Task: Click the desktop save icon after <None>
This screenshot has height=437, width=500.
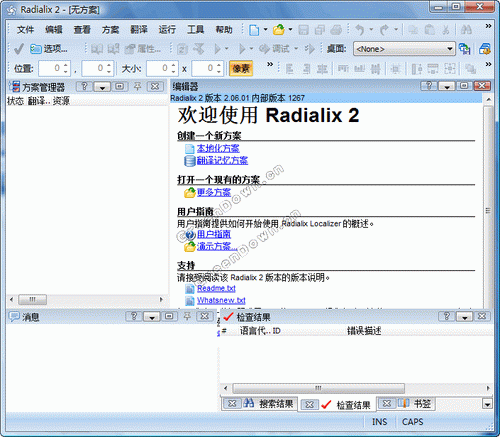Action: (x=464, y=49)
